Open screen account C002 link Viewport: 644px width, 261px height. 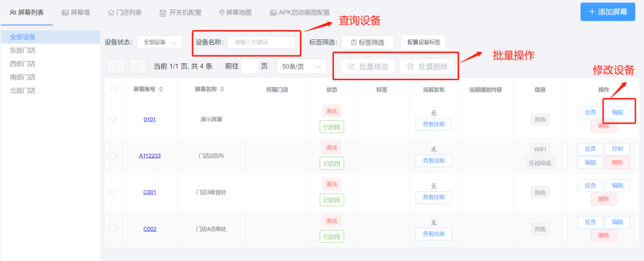[x=150, y=229]
